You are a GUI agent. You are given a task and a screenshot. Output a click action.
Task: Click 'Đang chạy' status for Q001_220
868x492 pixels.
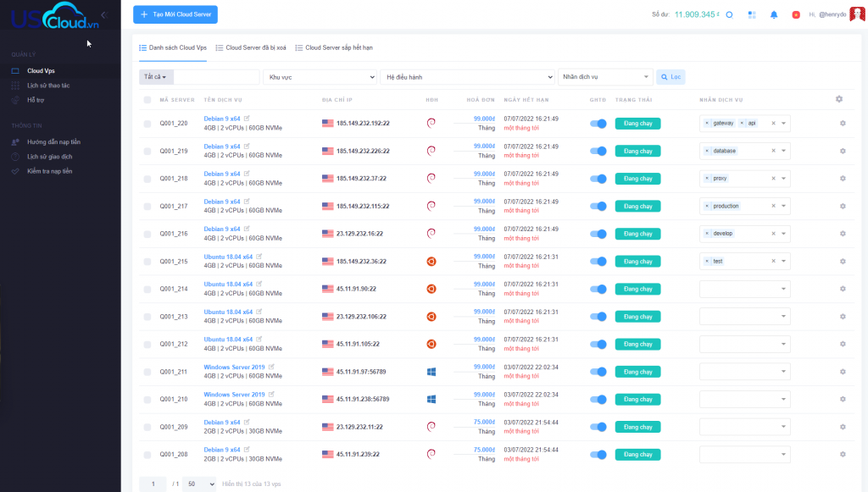tap(637, 124)
